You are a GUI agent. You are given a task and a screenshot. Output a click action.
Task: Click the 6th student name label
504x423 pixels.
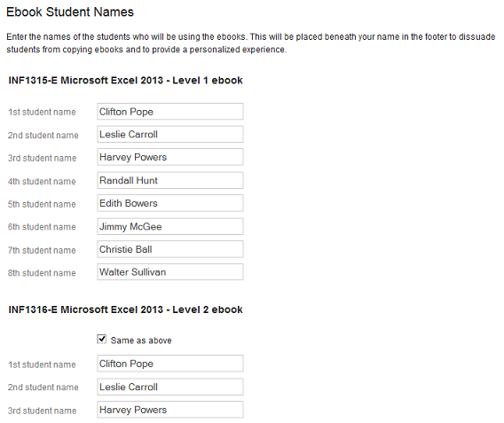coord(42,227)
